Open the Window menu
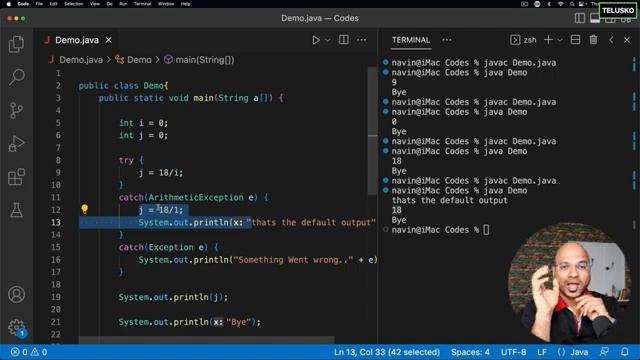Screen dimensions: 640x360 pos(166,4)
